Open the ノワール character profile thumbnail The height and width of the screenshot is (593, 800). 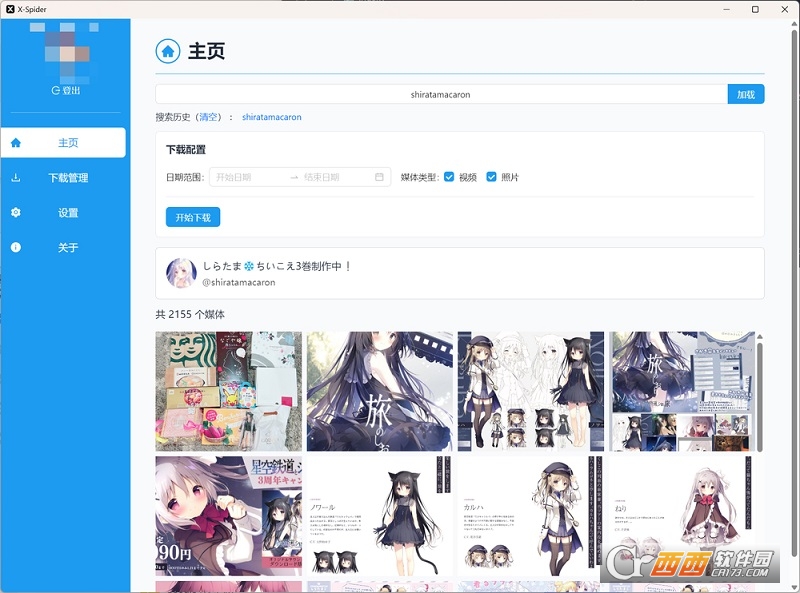click(x=380, y=516)
